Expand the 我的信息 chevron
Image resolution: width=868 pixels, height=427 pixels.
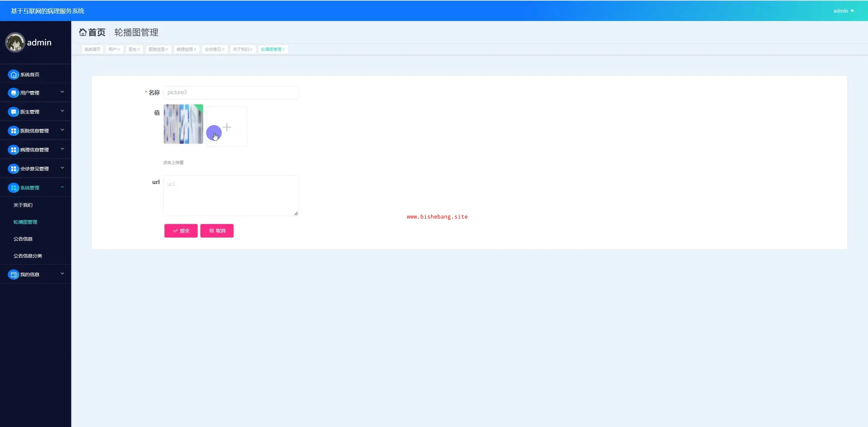coord(62,274)
